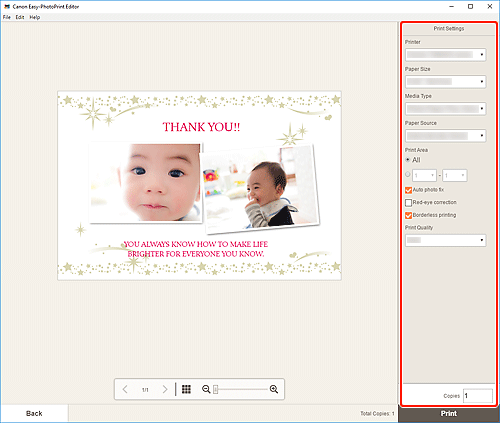
Task: Minimize the application window
Action: [451, 6]
